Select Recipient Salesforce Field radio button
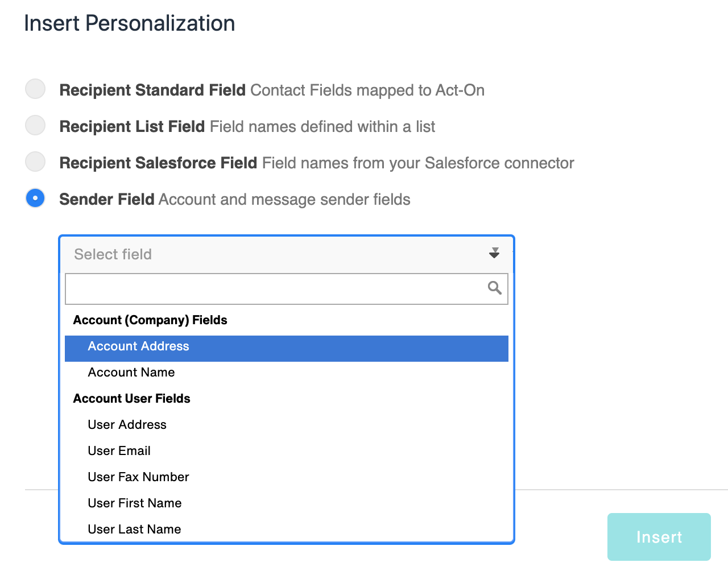This screenshot has height=579, width=728. [x=35, y=162]
